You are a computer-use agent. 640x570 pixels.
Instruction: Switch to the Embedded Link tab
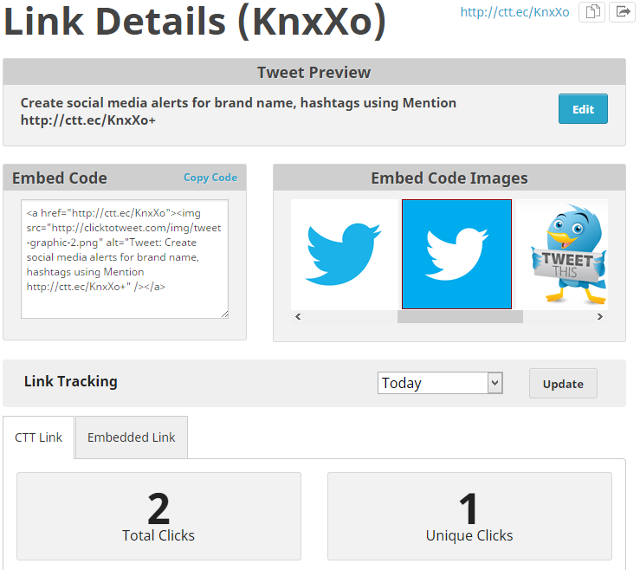131,437
